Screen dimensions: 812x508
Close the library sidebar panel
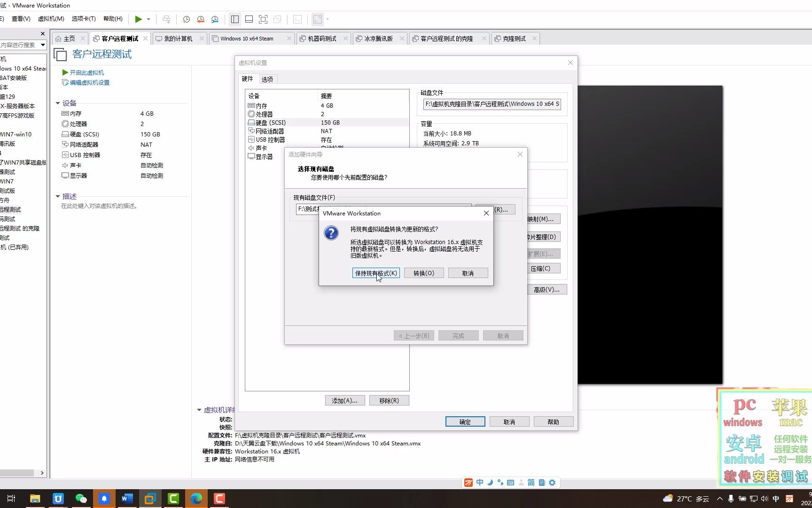pos(43,34)
